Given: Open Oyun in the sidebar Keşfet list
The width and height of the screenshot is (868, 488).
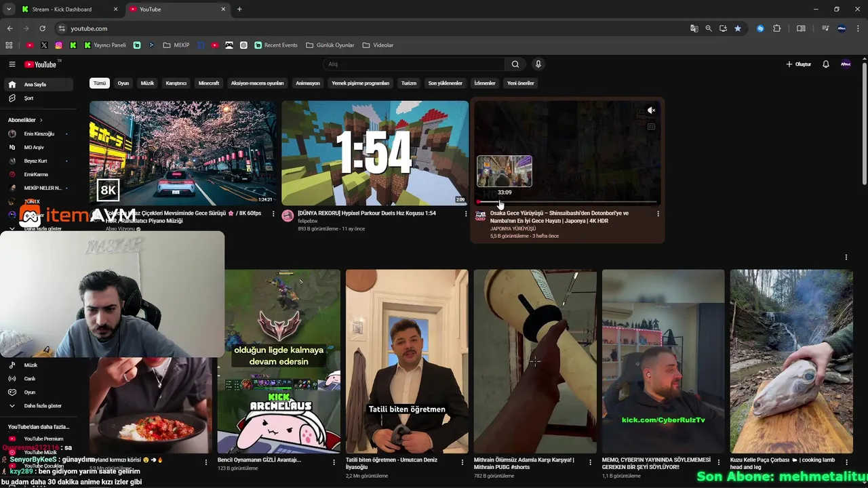Looking at the screenshot, I should pyautogui.click(x=39, y=392).
